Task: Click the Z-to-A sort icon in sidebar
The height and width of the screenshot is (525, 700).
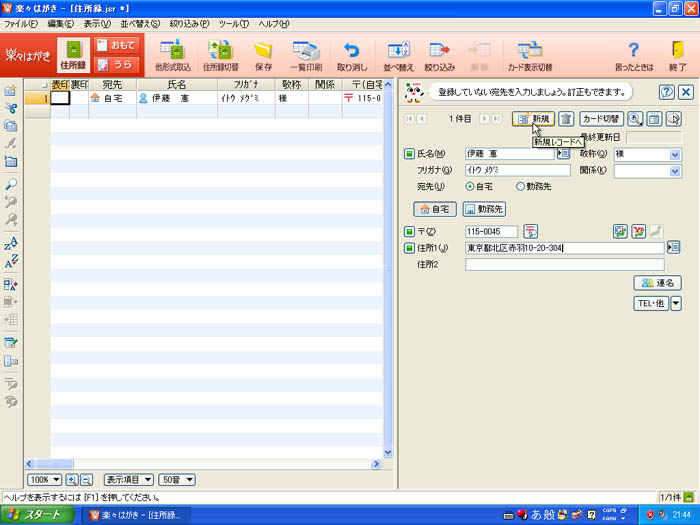Action: tap(11, 243)
